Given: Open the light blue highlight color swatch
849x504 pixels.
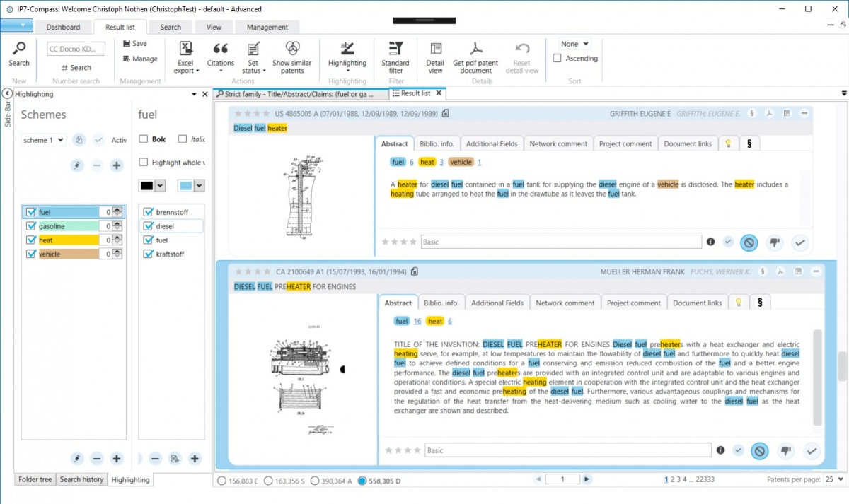Looking at the screenshot, I should tap(191, 185).
